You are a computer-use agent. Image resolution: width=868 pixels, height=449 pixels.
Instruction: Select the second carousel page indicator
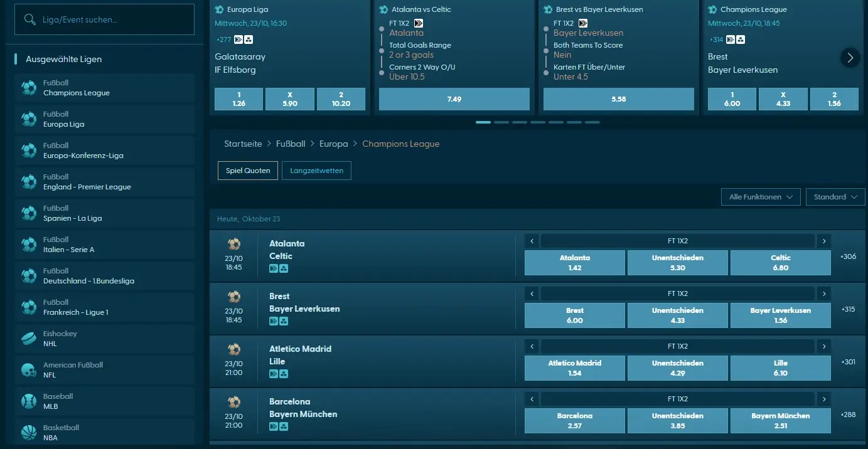coord(501,122)
